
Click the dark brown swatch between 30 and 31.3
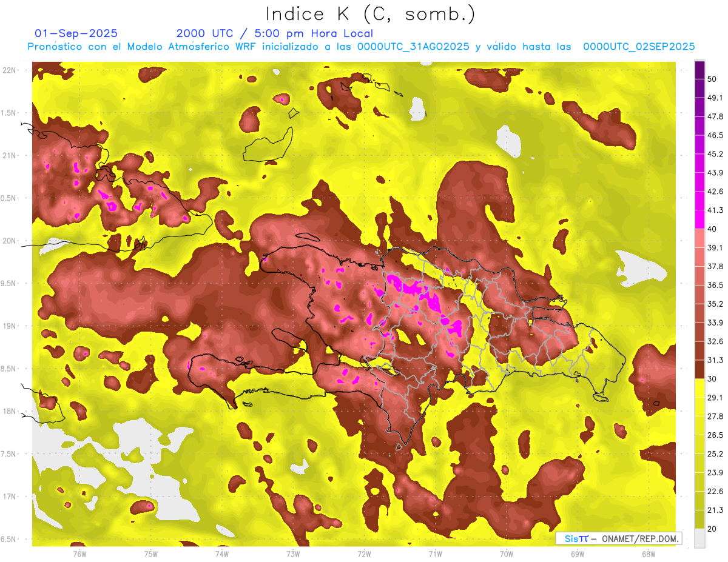699,369
